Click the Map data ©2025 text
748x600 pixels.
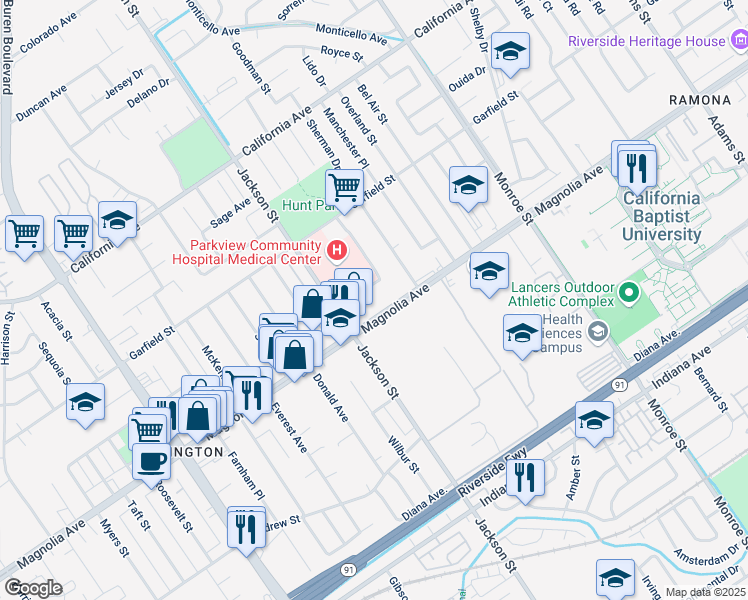705,592
